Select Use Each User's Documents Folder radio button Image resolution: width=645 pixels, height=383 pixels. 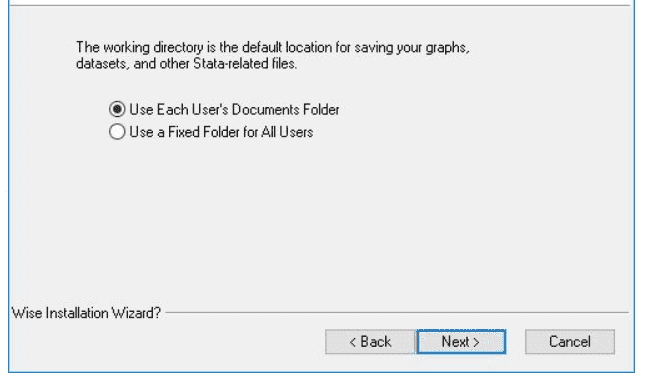224,109
